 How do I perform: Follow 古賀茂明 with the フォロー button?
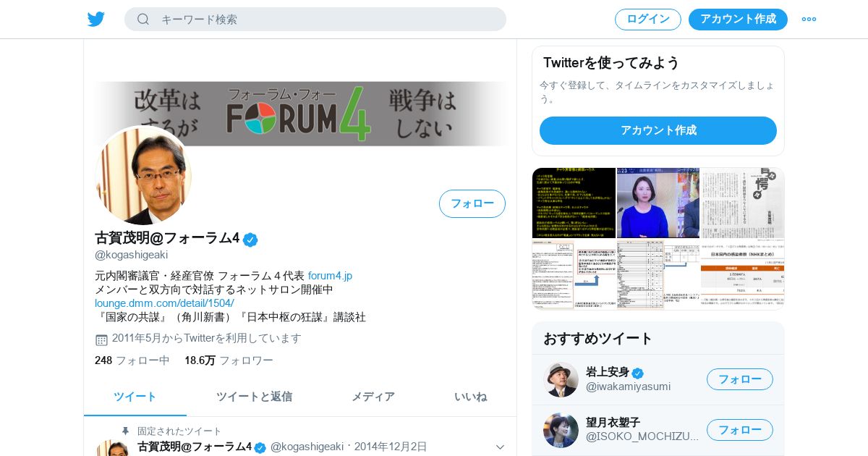tap(472, 204)
